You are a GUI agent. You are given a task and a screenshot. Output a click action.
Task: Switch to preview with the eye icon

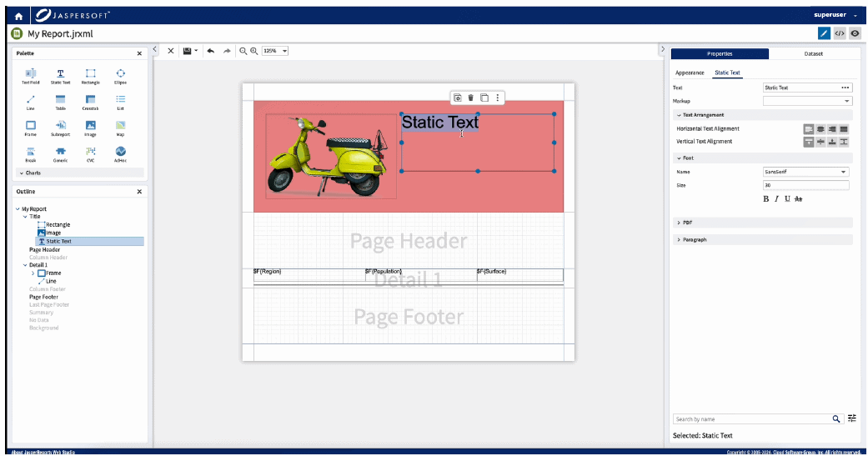pyautogui.click(x=855, y=33)
